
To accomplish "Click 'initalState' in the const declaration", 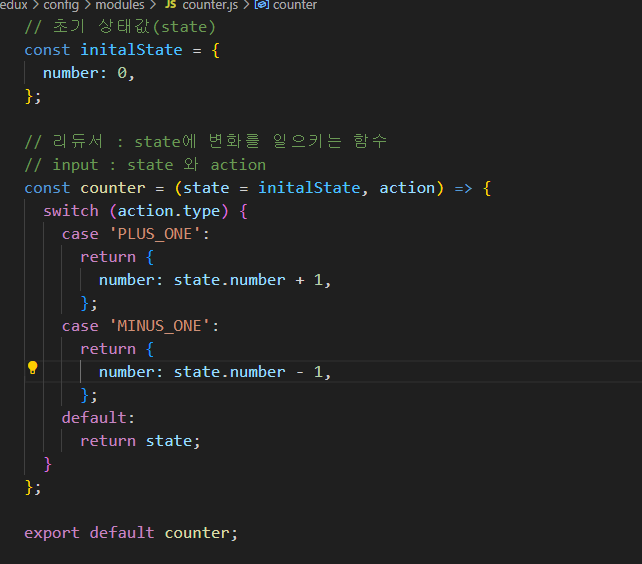I will [x=131, y=50].
